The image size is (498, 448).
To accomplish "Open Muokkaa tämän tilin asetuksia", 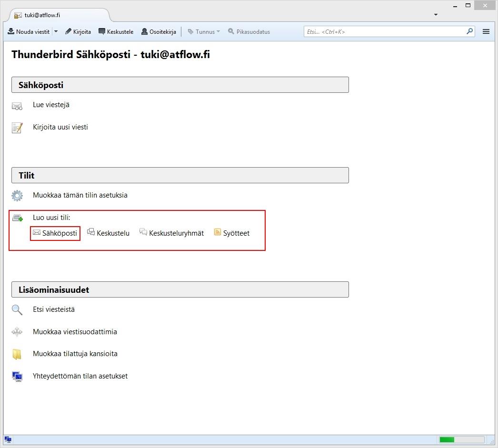I will pos(80,195).
